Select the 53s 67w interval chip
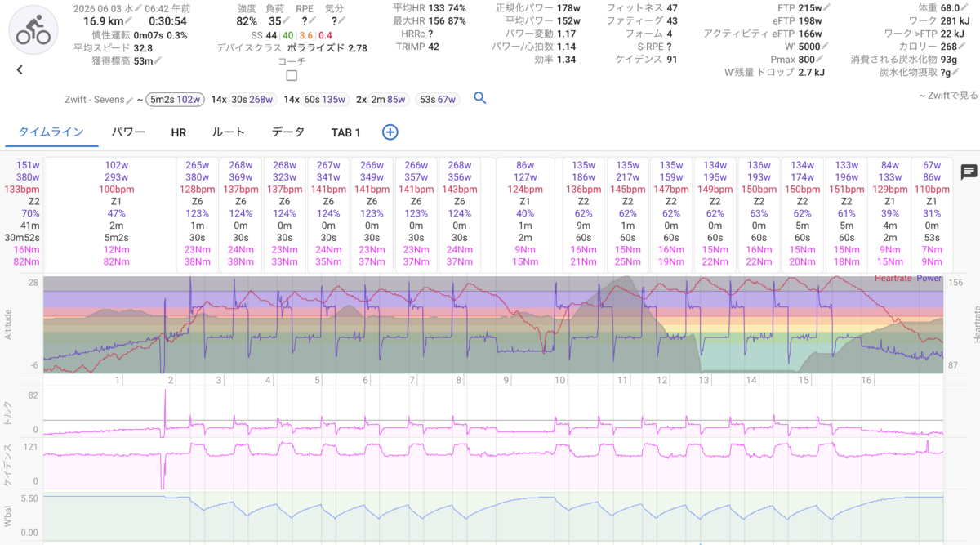Image resolution: width=980 pixels, height=545 pixels. coord(438,100)
